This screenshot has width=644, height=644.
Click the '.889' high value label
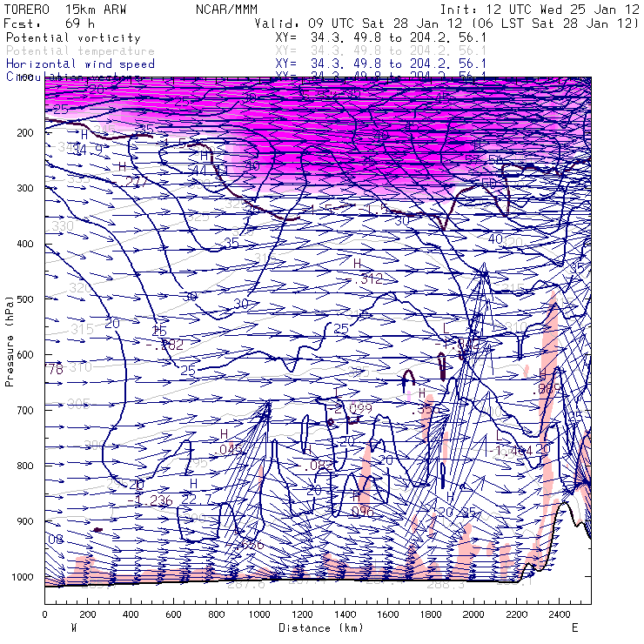(x=547, y=389)
